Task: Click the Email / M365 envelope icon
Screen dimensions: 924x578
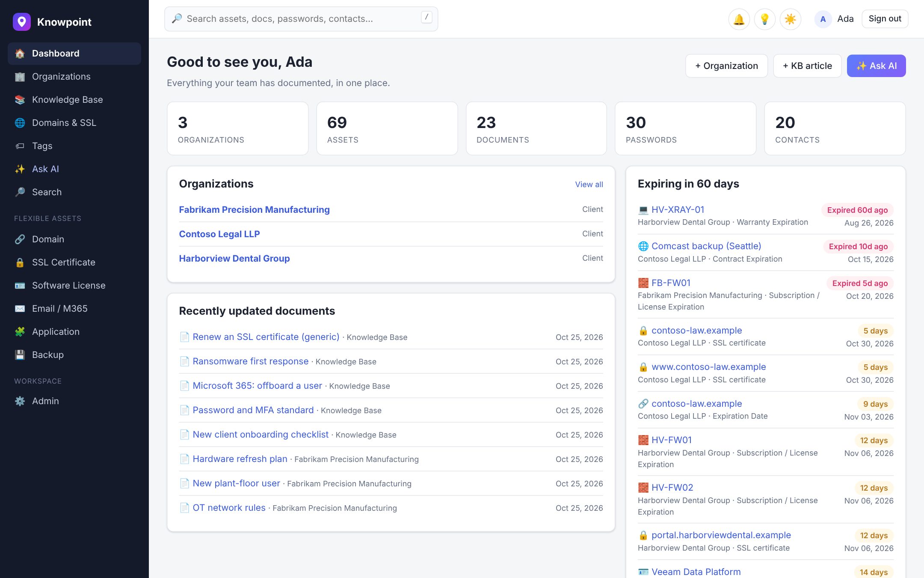Action: (x=20, y=309)
